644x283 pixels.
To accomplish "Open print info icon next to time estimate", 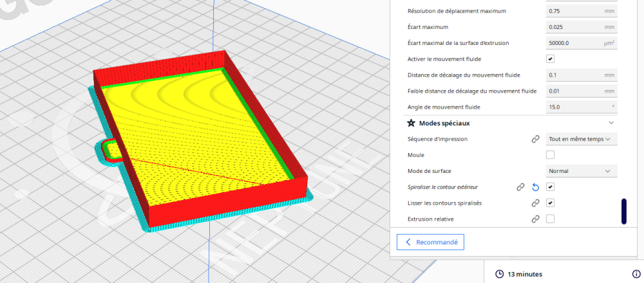I will coord(636,274).
